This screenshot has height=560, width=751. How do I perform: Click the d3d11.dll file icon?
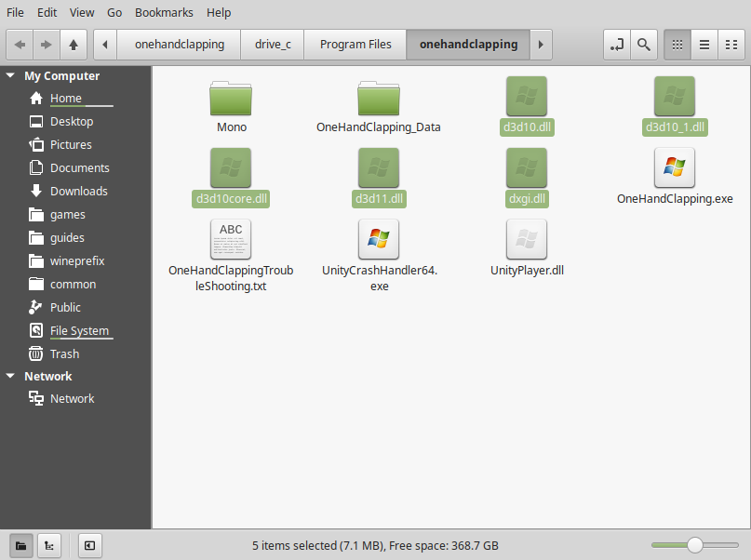click(379, 167)
